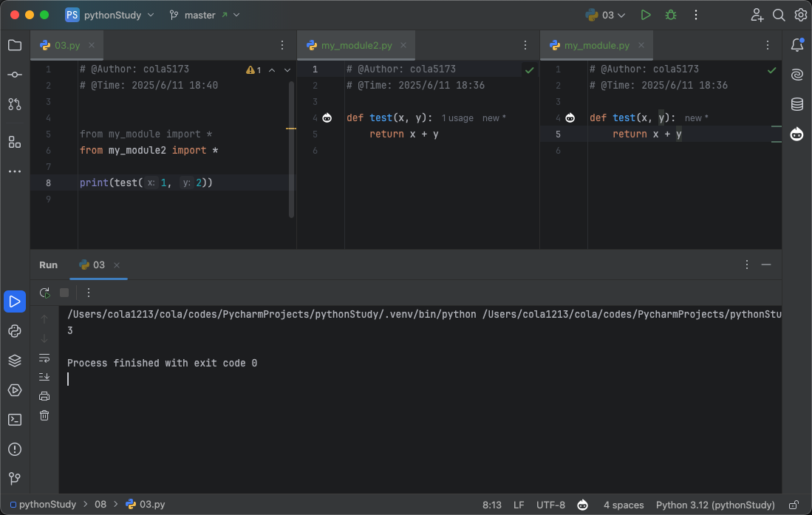Close the 03 run tab
812x515 pixels.
click(x=117, y=265)
